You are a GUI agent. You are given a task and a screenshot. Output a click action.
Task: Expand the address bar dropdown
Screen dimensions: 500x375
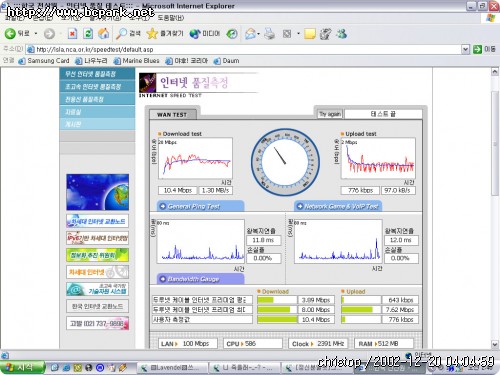pos(465,49)
